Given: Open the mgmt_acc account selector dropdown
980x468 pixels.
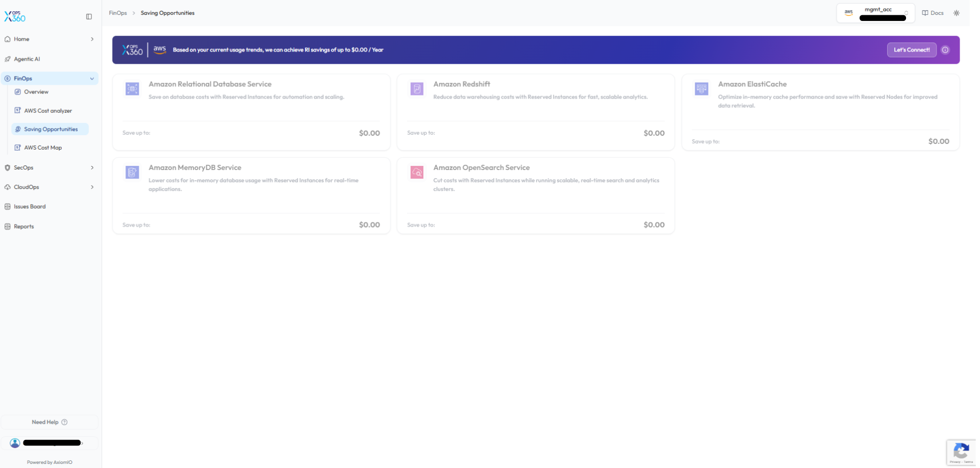Looking at the screenshot, I should (x=875, y=13).
